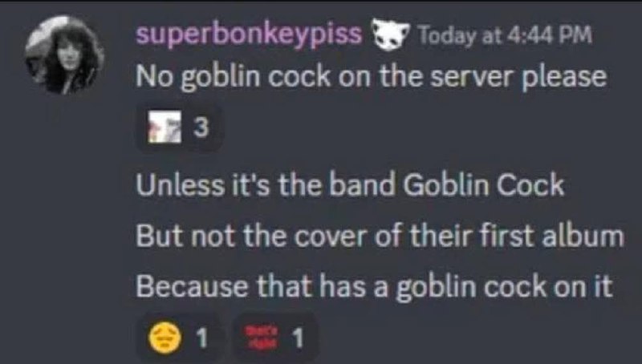Click the count 1 beside weary emoji

click(201, 338)
